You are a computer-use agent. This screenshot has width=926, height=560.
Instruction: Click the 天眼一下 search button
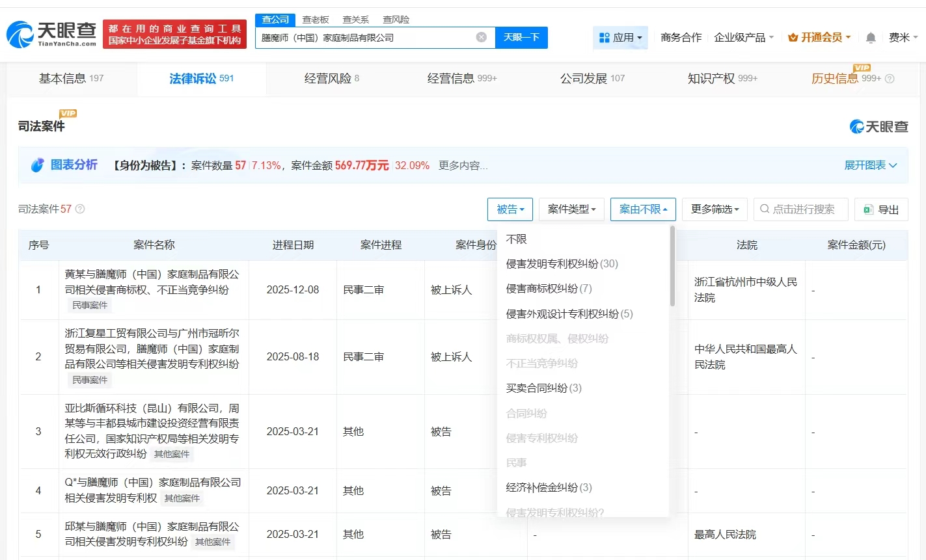point(521,38)
